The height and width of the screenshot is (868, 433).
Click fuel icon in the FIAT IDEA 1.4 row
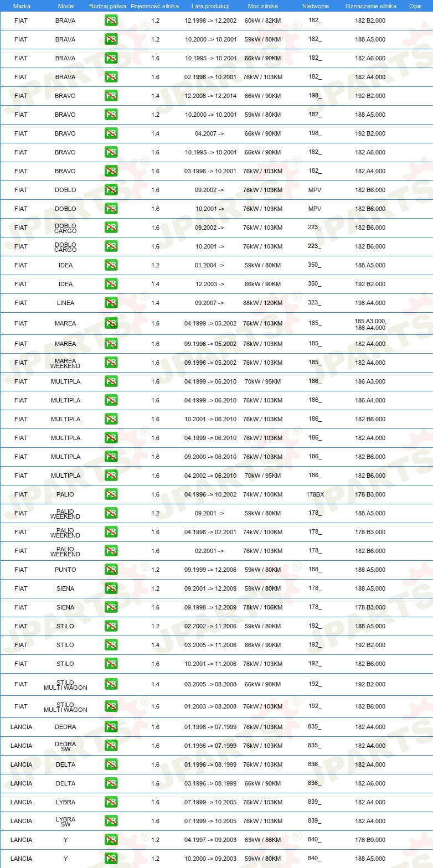[x=111, y=284]
